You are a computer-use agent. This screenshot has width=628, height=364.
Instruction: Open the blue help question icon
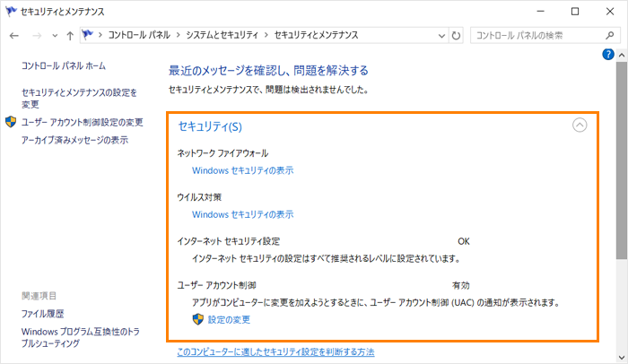point(608,54)
